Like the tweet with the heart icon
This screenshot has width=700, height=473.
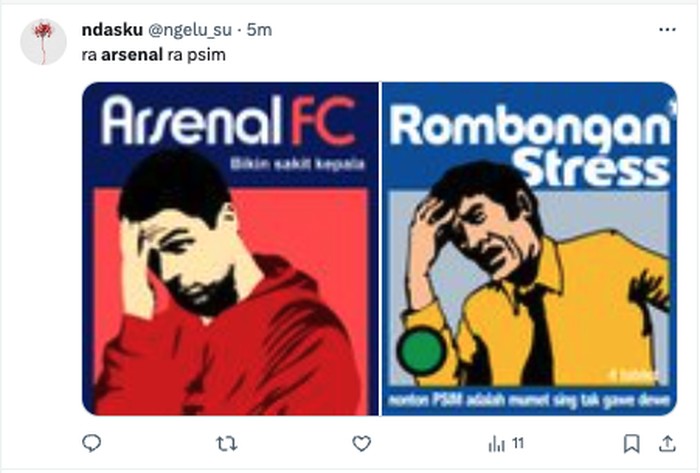click(x=362, y=443)
